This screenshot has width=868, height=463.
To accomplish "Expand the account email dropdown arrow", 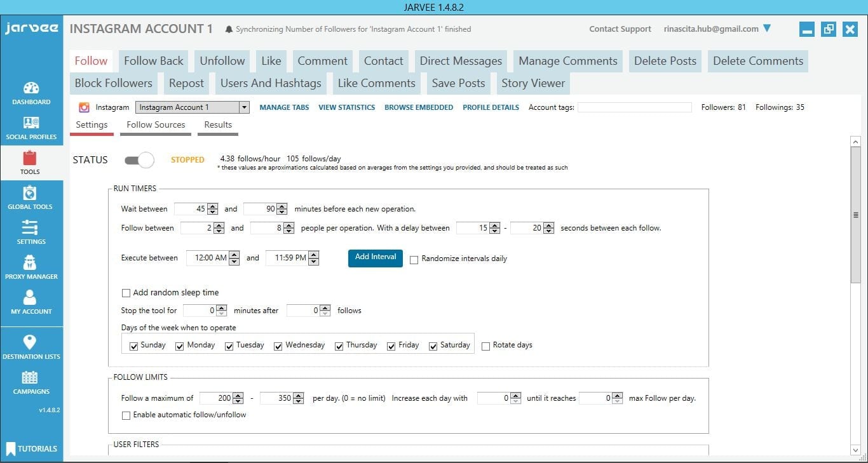I will click(x=766, y=29).
